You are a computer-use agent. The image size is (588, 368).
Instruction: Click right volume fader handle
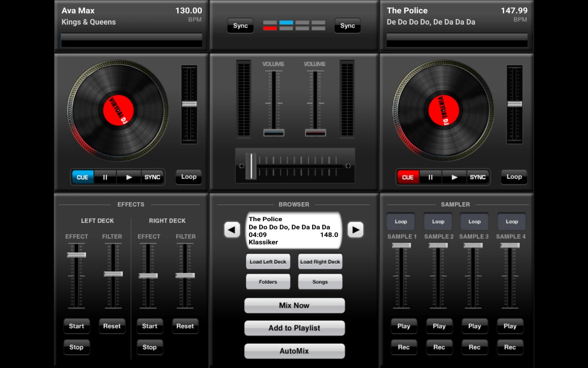pyautogui.click(x=315, y=133)
